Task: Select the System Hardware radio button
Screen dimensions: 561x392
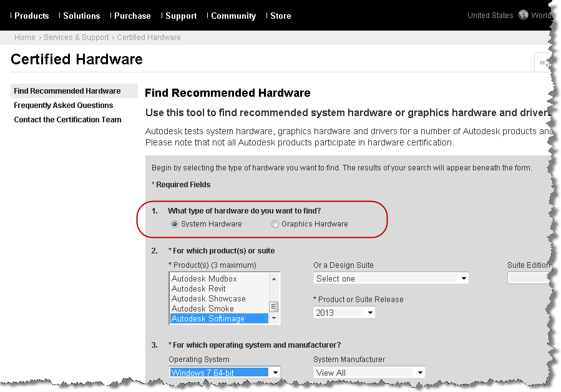Action: click(x=175, y=224)
